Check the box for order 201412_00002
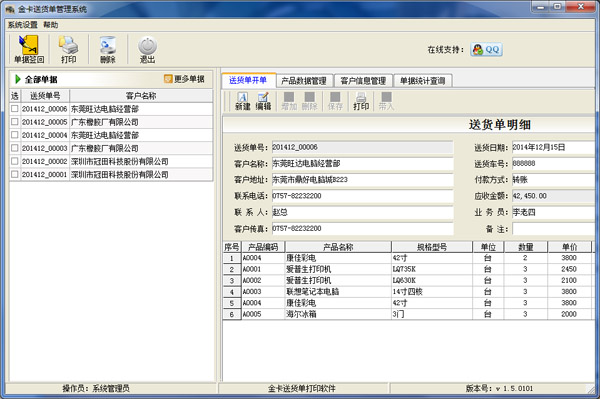Screen dimensions: 600x399 pyautogui.click(x=15, y=161)
